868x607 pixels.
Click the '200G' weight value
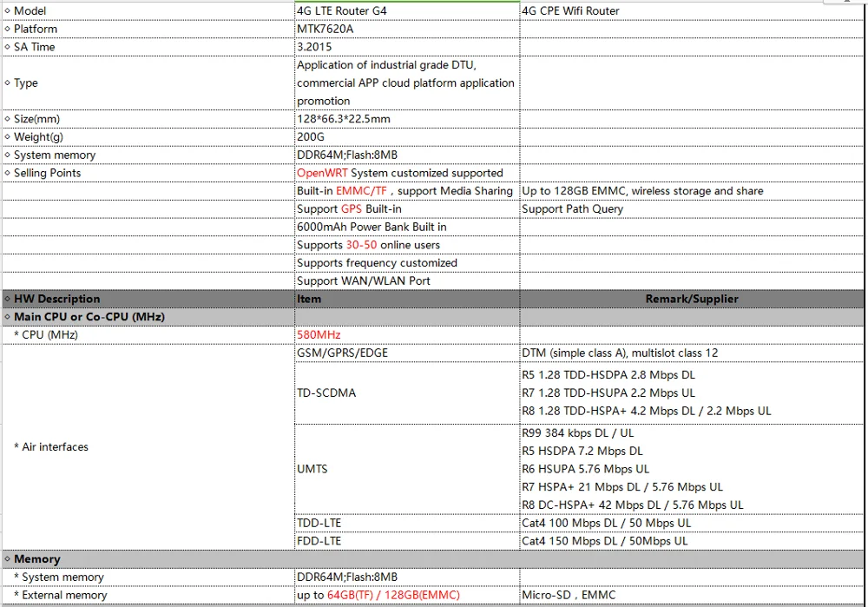[407, 137]
